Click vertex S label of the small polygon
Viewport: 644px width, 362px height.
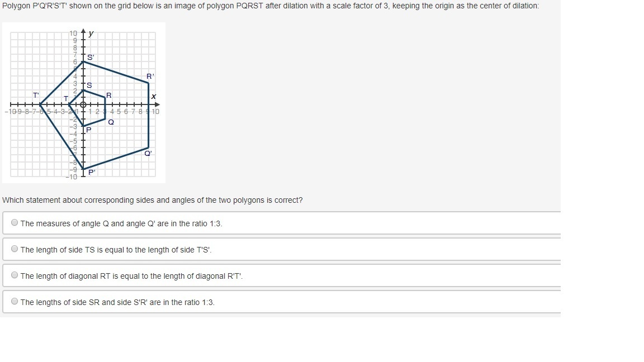[x=89, y=85]
